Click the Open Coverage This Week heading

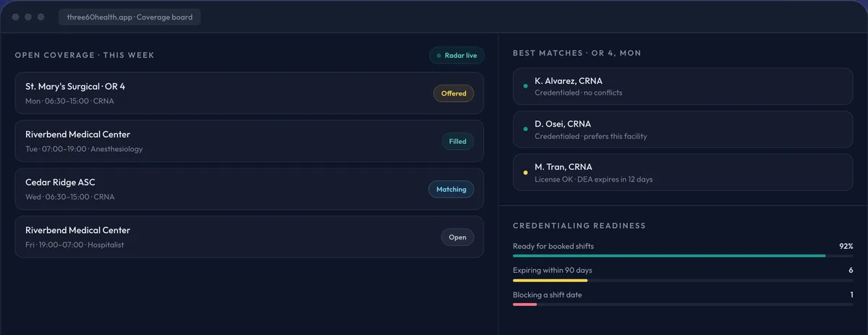point(85,55)
